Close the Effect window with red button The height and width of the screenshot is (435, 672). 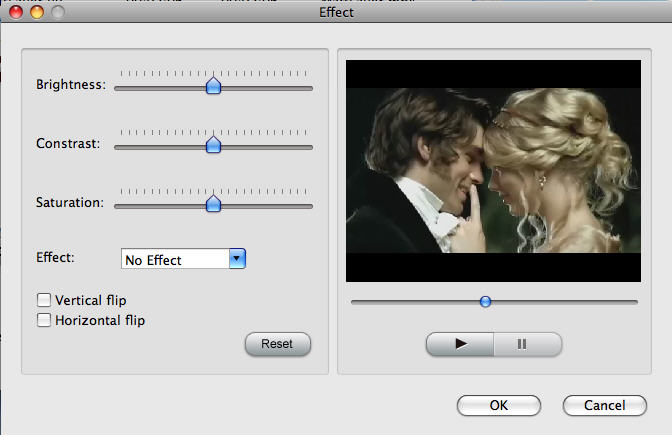[x=16, y=12]
